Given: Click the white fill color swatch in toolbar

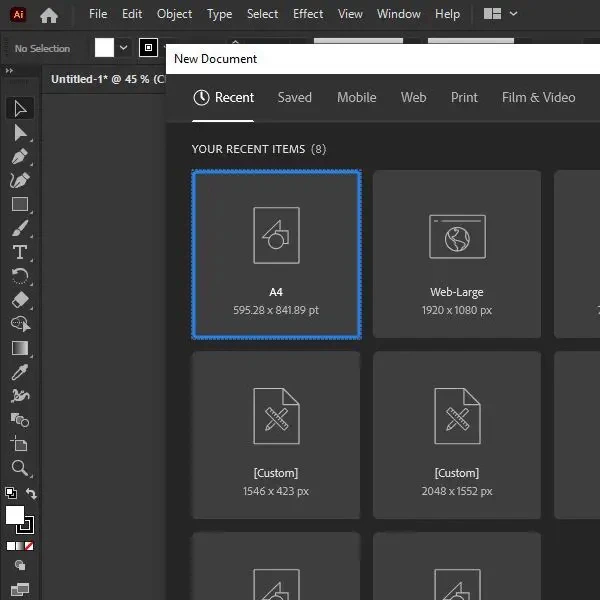Looking at the screenshot, I should tap(14, 515).
